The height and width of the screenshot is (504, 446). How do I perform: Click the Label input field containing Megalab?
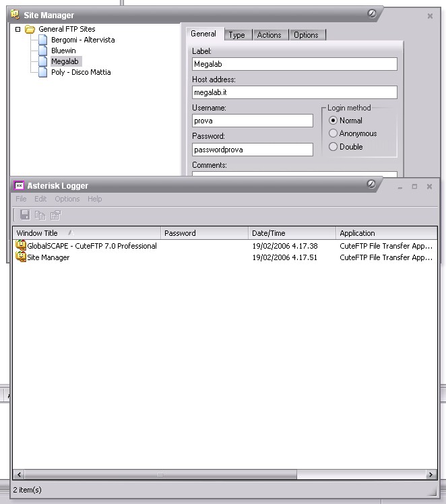point(294,64)
